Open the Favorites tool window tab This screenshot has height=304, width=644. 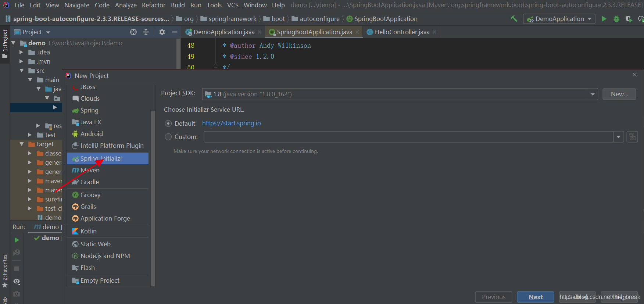point(5,271)
